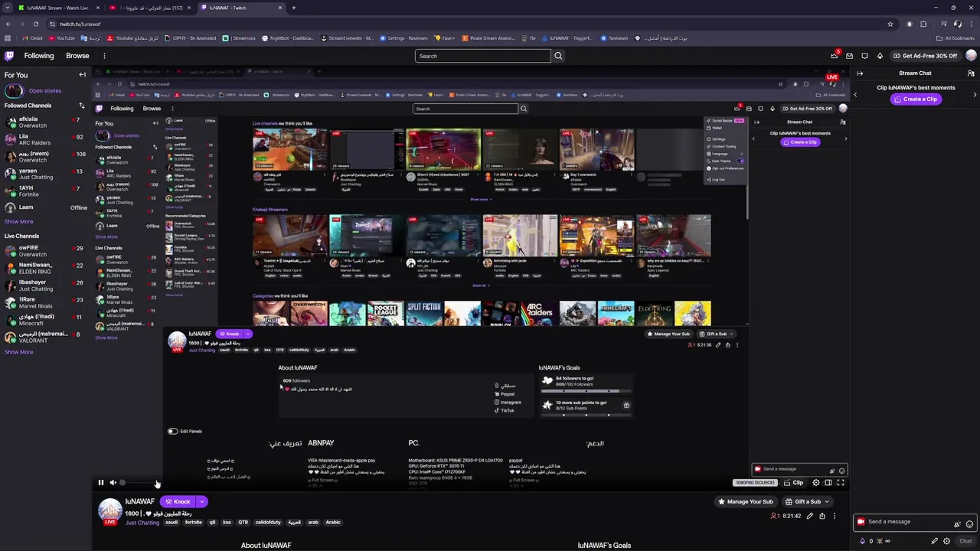Click the Get Bits diamond icon
Image resolution: width=980 pixels, height=551 pixels.
click(x=880, y=56)
